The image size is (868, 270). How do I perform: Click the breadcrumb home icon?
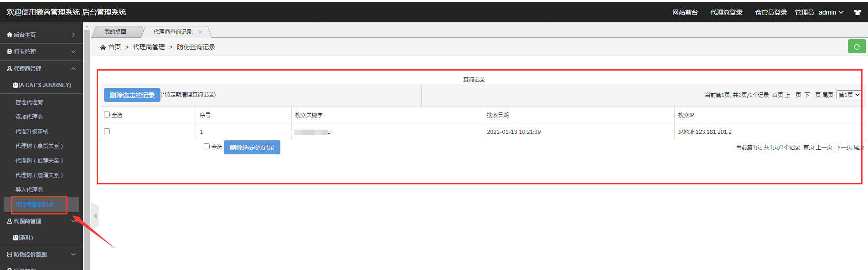coord(103,47)
